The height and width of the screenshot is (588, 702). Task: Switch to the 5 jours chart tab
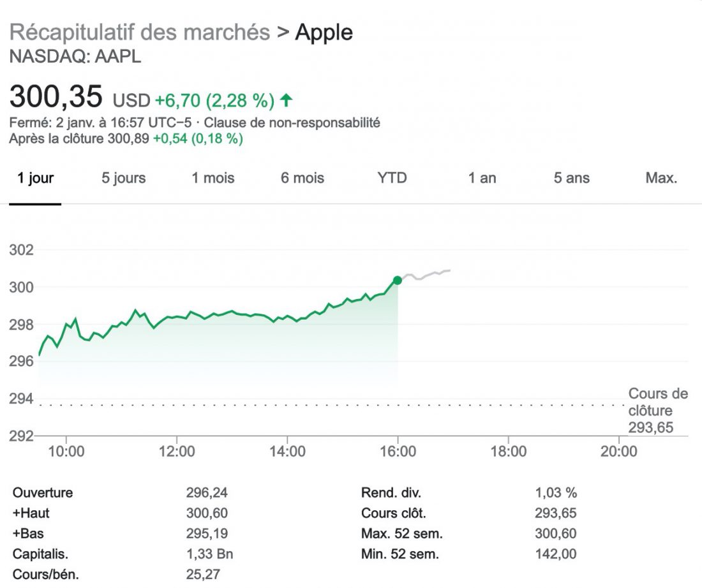coord(123,179)
